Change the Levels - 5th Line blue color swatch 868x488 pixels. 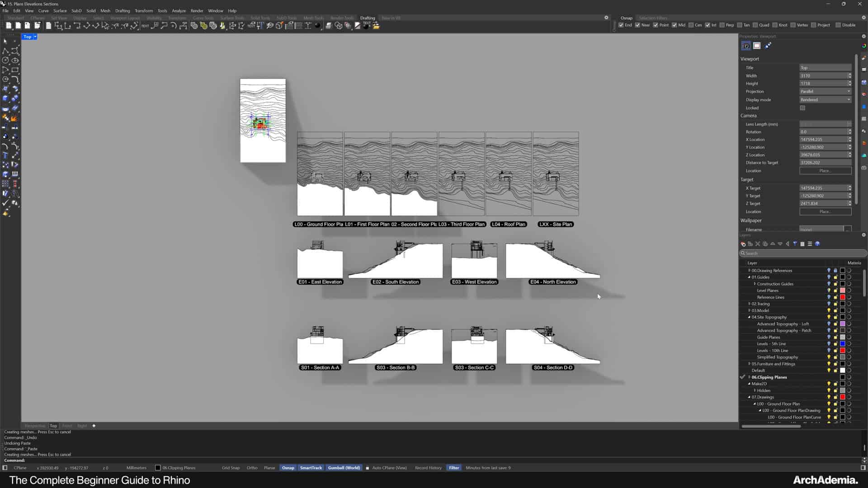[842, 344]
